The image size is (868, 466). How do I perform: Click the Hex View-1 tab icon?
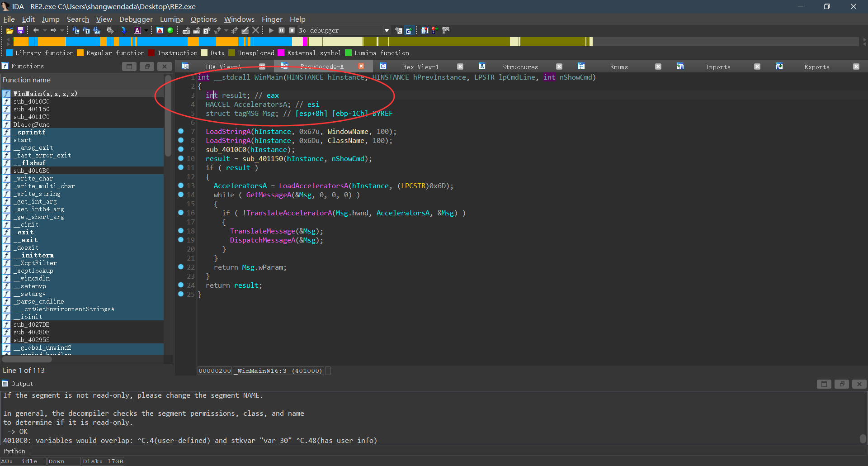(x=383, y=67)
